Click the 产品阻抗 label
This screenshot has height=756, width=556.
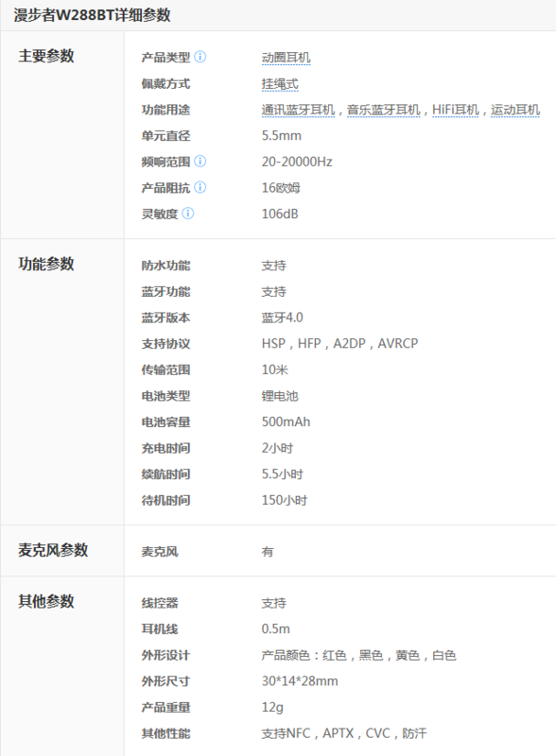(x=165, y=187)
